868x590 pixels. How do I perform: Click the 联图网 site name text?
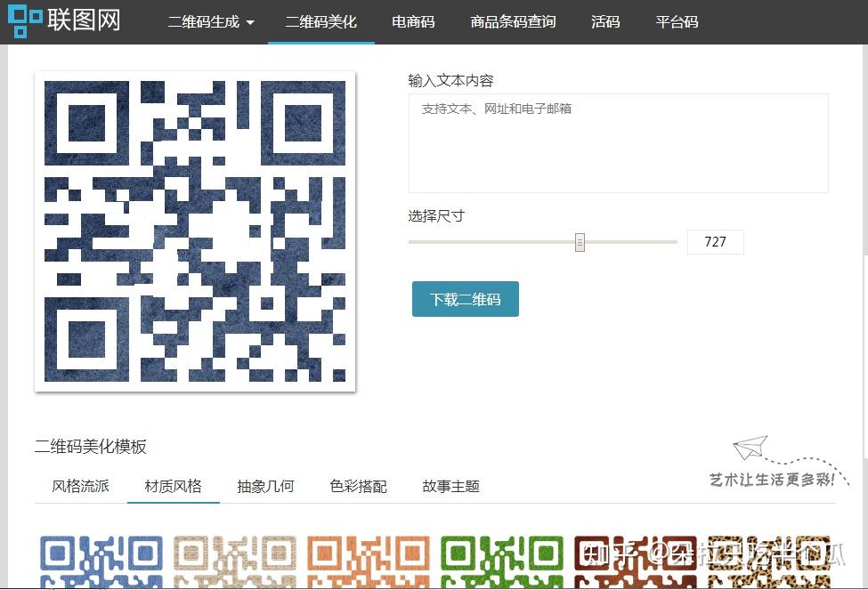click(x=85, y=20)
